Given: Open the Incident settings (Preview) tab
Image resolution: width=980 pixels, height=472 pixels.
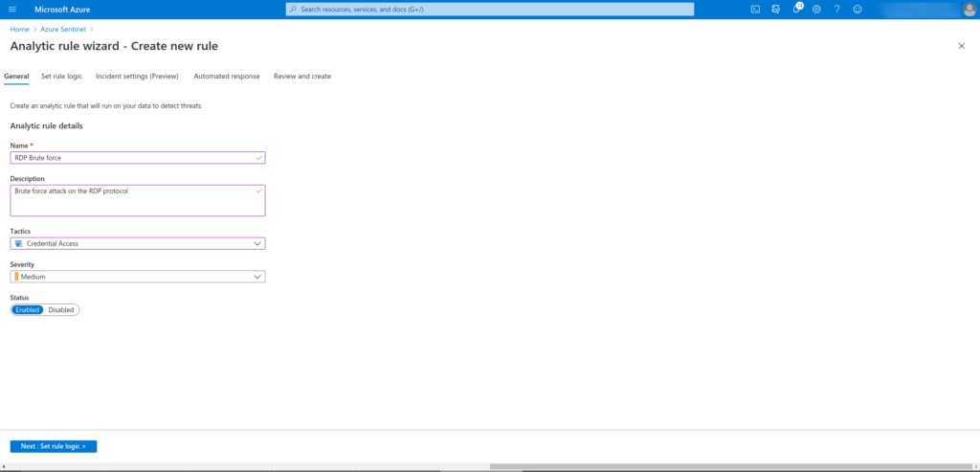Looking at the screenshot, I should (x=138, y=76).
